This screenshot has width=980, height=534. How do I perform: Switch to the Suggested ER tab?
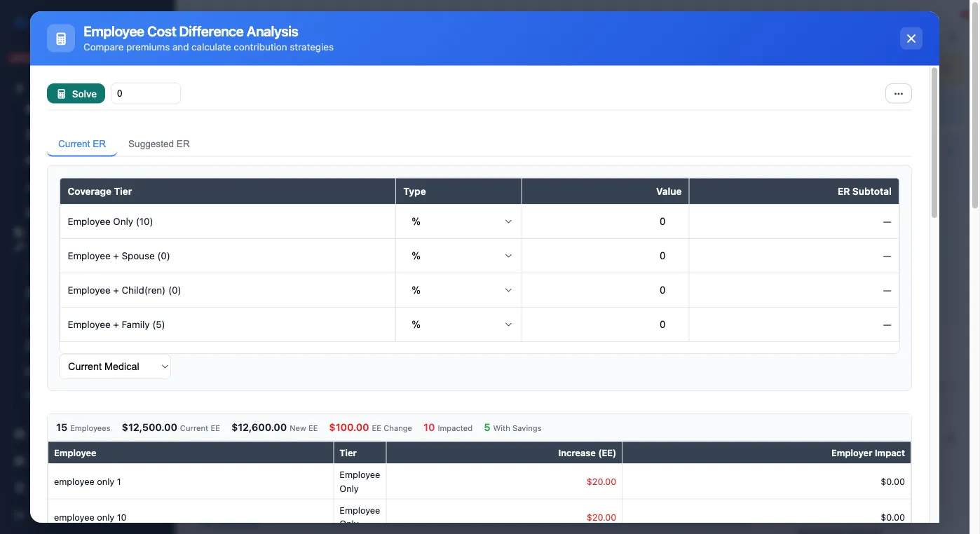[158, 144]
